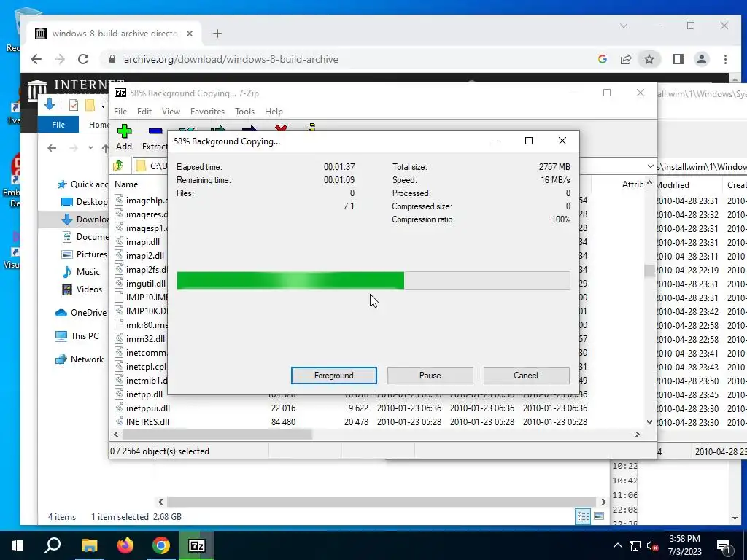Open File Explorer from the taskbar
The height and width of the screenshot is (560, 747).
[x=89, y=545]
